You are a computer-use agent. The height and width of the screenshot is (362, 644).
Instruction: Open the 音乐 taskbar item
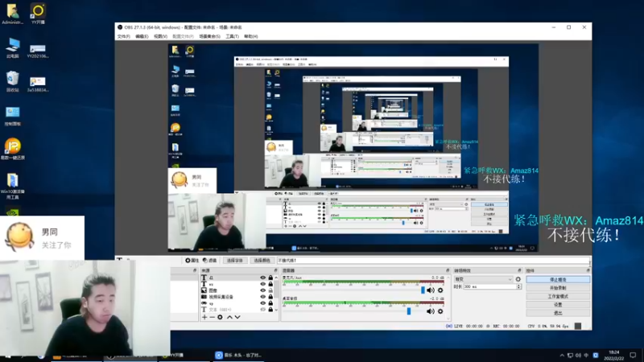click(238, 355)
